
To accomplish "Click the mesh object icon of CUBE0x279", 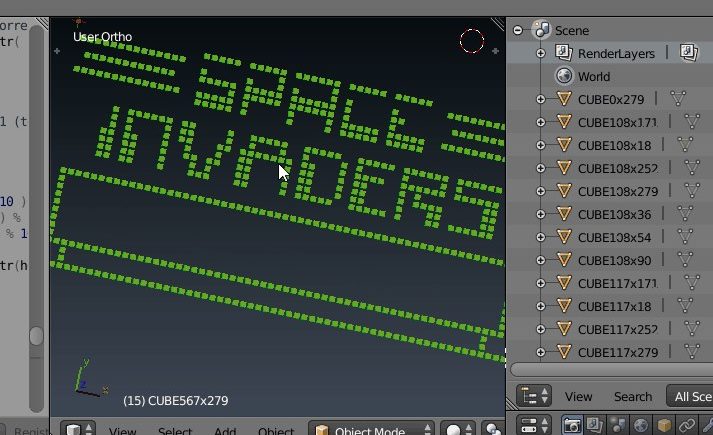I will [x=564, y=99].
